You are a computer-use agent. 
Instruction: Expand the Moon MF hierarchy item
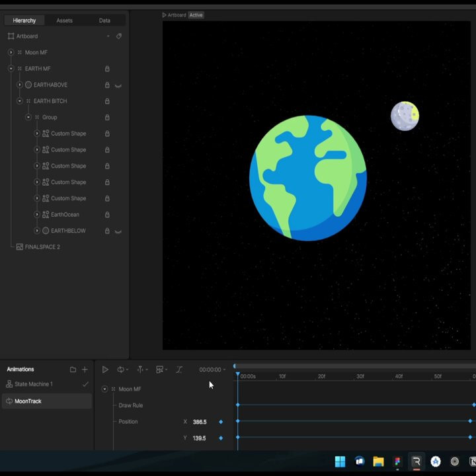click(x=11, y=52)
